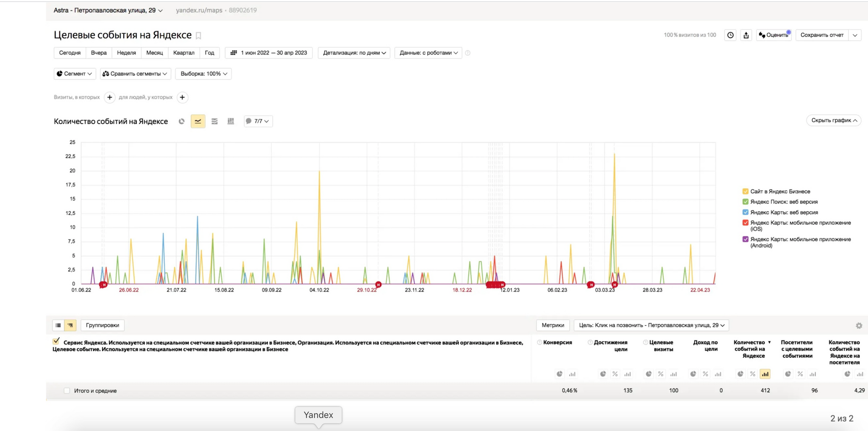Open the 7/7 annotations dropdown
Image resolution: width=868 pixels, height=431 pixels.
click(x=258, y=121)
